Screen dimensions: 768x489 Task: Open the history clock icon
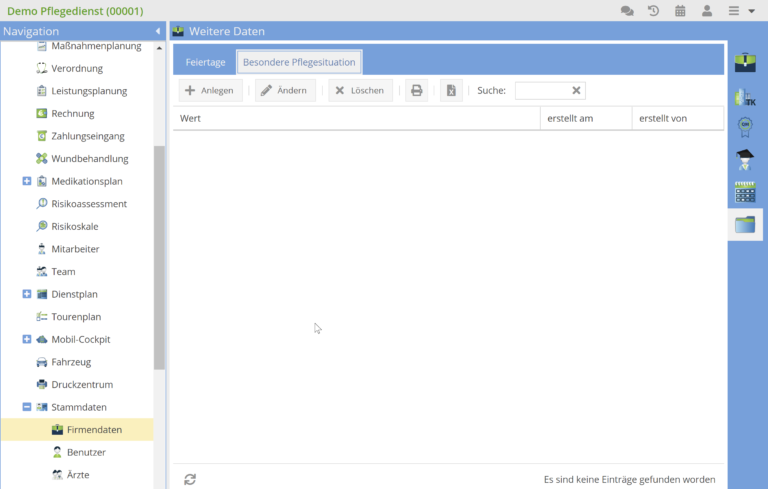[x=654, y=11]
